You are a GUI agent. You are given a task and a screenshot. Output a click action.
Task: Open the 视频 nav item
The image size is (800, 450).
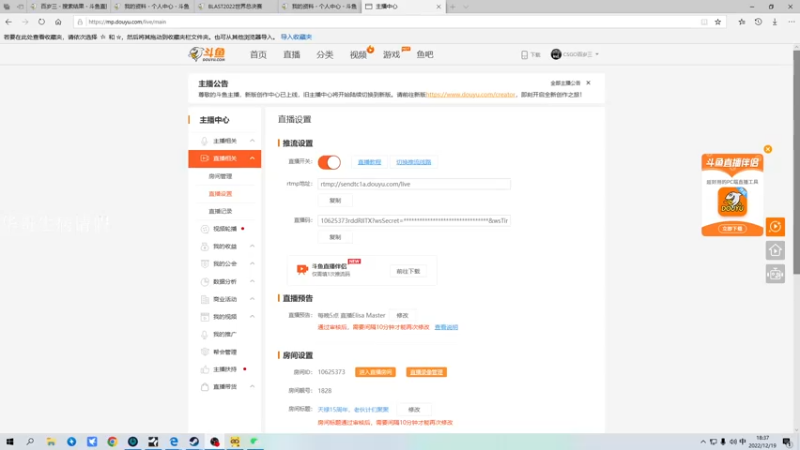click(x=358, y=55)
